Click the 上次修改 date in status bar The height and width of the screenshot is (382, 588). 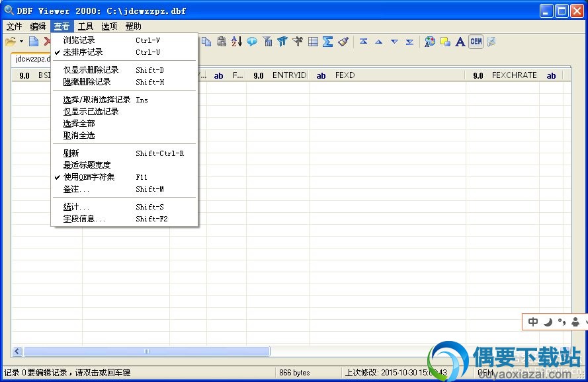click(396, 373)
